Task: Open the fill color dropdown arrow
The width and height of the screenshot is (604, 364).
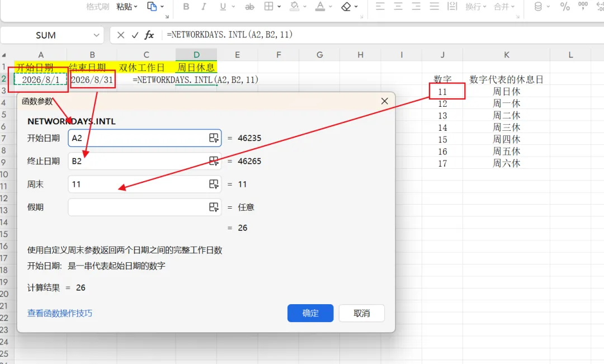Action: click(x=305, y=7)
